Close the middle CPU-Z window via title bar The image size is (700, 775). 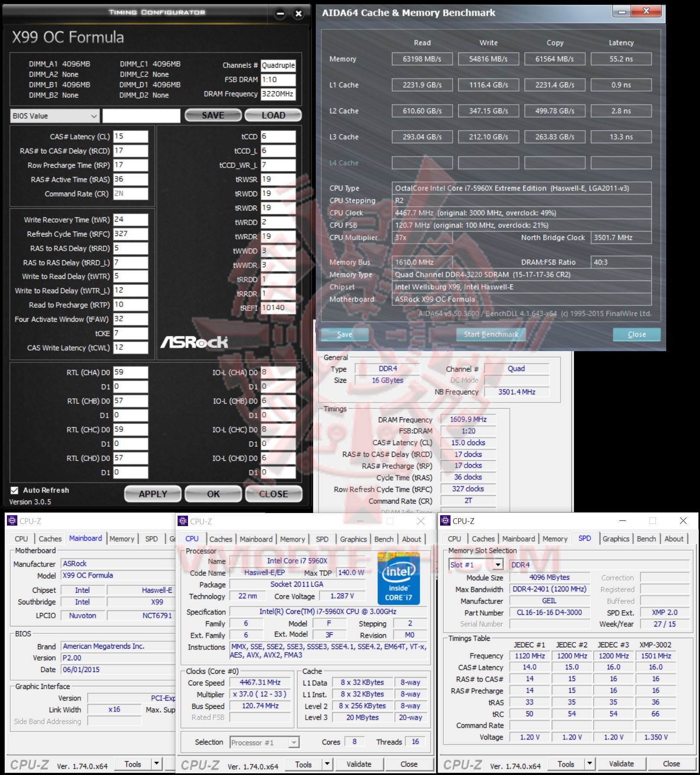pyautogui.click(x=421, y=521)
